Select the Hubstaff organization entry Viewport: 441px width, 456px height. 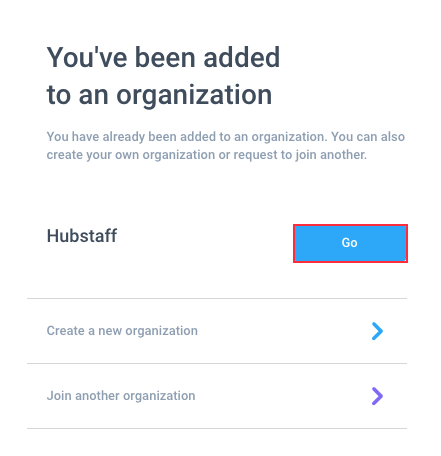coord(82,236)
